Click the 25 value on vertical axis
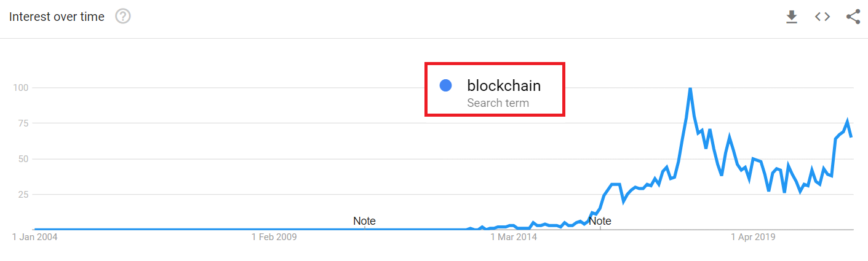Image resolution: width=868 pixels, height=261 pixels. click(25, 195)
